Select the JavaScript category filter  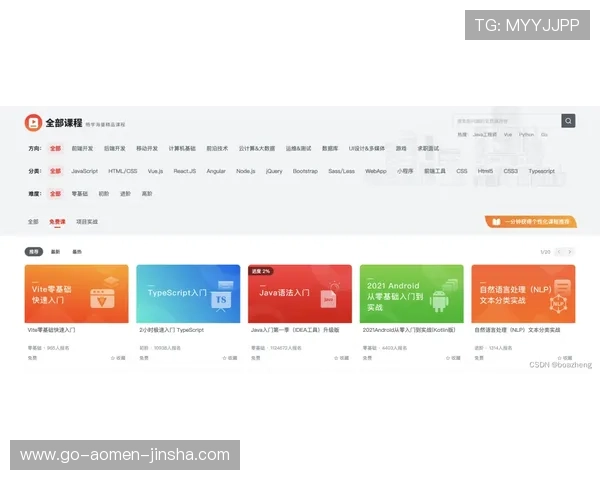click(84, 171)
